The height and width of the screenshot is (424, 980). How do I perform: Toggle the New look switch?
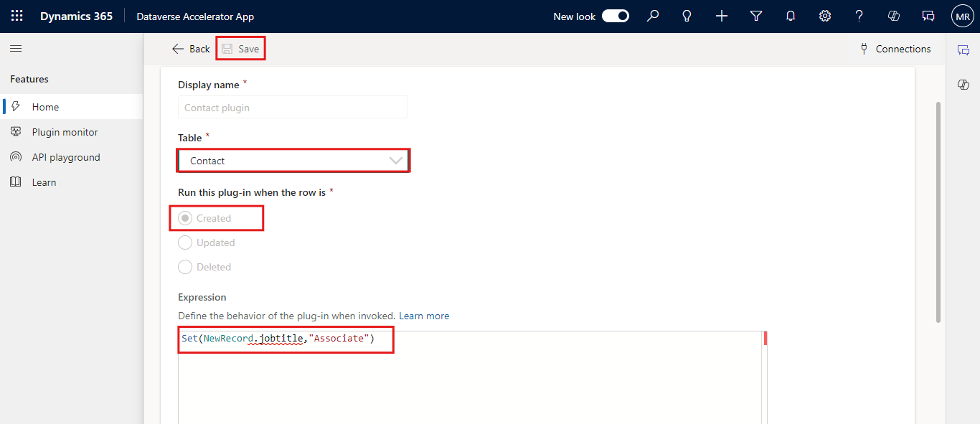point(615,16)
